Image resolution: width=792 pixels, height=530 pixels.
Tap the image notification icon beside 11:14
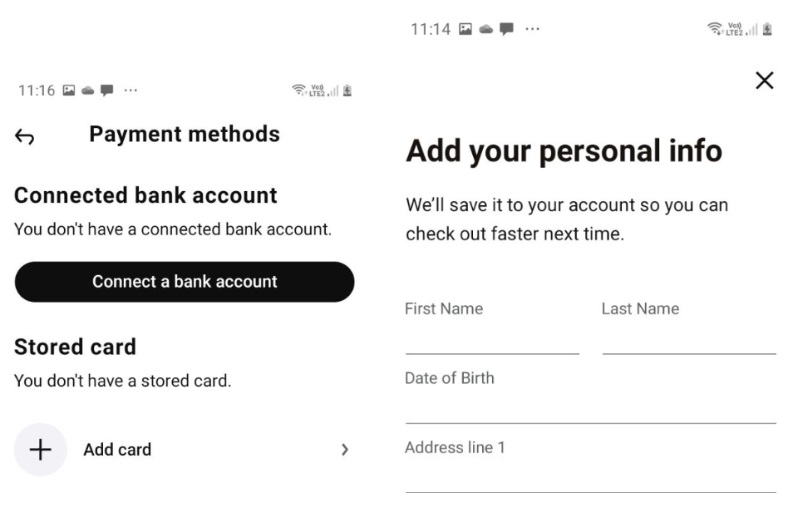point(465,29)
